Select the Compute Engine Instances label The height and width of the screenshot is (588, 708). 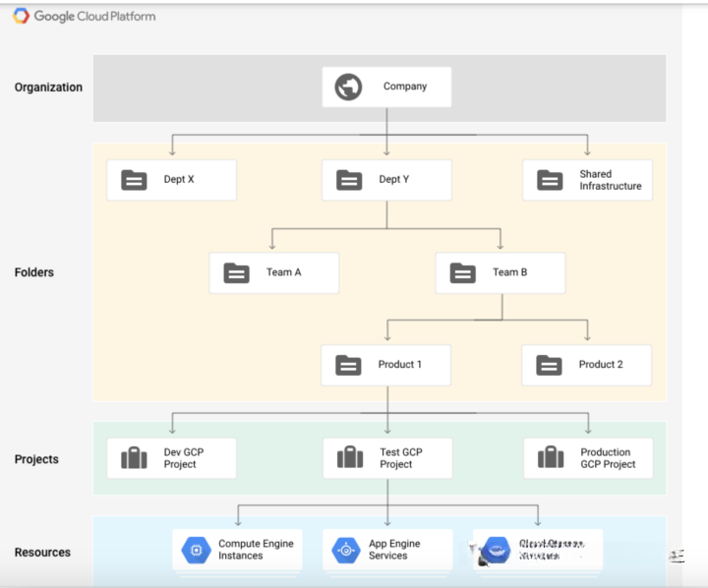pos(256,550)
